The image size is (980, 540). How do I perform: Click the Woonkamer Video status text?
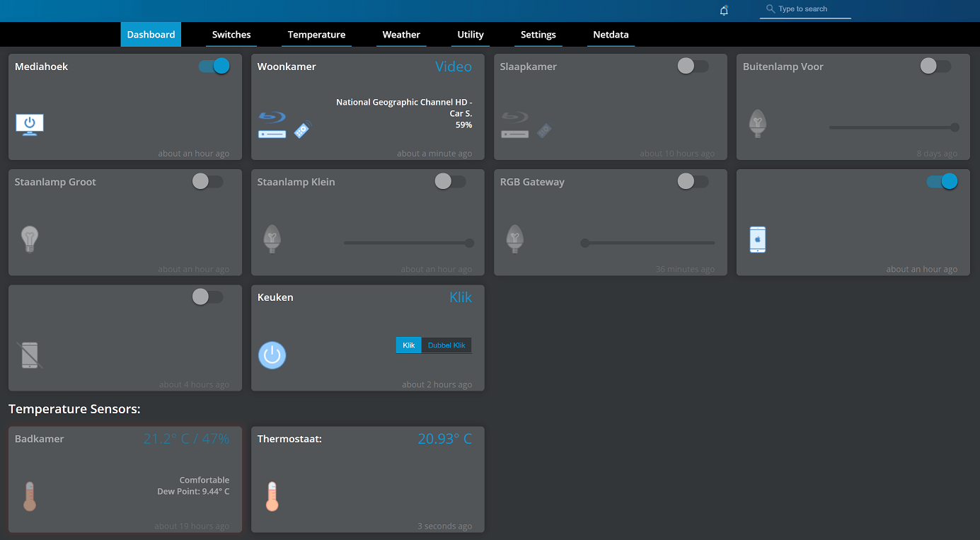click(454, 67)
